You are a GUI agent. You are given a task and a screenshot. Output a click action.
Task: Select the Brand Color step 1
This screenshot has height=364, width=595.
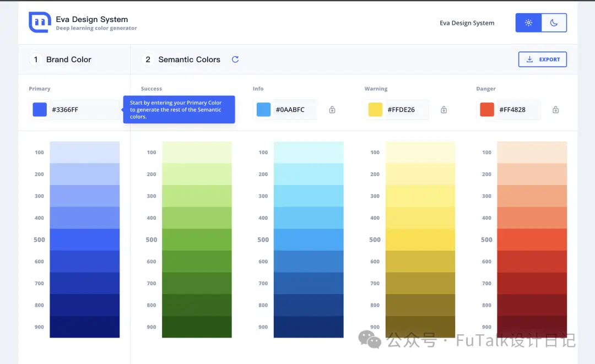(61, 59)
